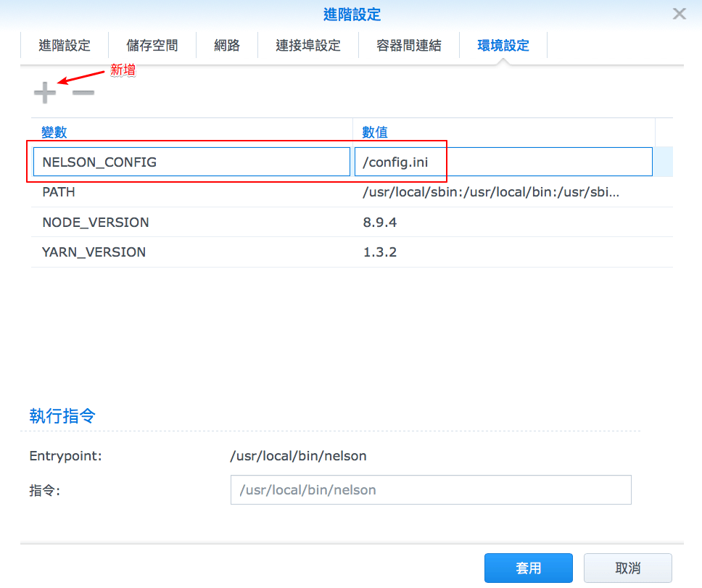Sort by the 數值 column header

(x=375, y=132)
